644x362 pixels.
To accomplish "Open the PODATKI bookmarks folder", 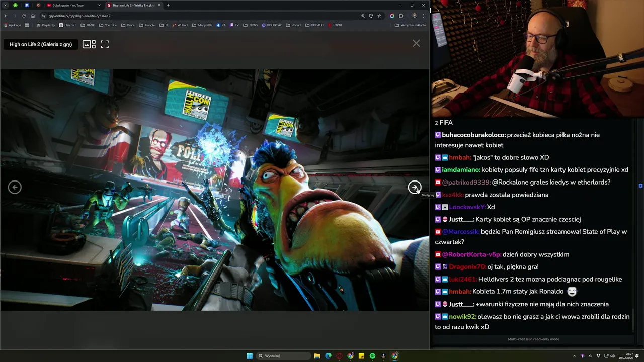I will 314,25.
